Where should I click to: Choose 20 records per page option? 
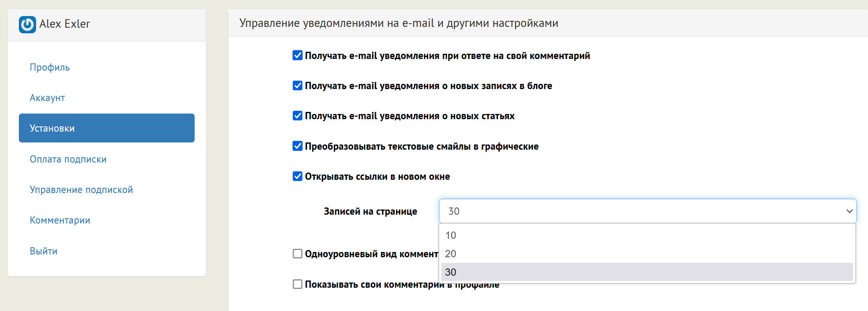click(451, 254)
